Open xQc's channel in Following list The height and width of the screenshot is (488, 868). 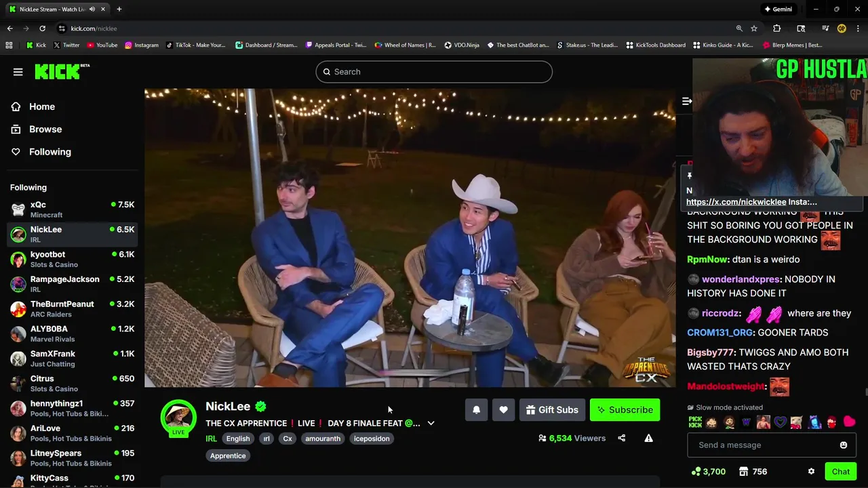pos(72,209)
